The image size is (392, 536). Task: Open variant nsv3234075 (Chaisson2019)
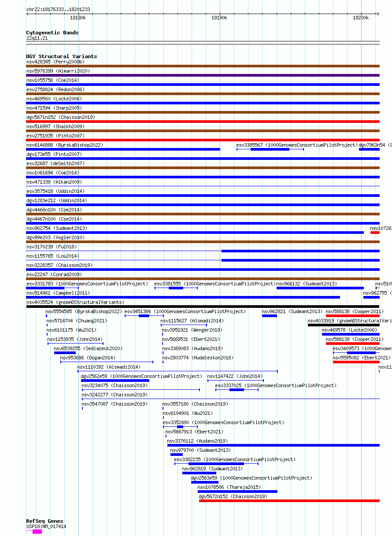click(114, 385)
